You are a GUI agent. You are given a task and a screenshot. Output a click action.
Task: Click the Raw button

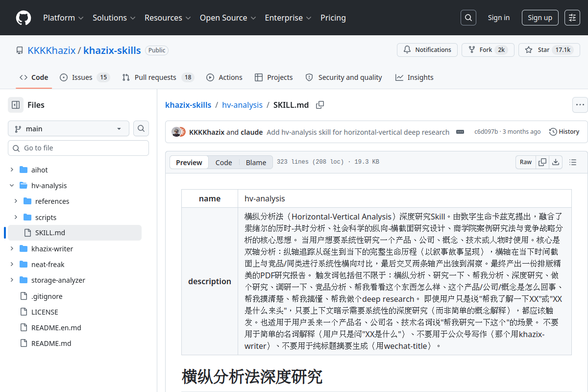point(526,162)
